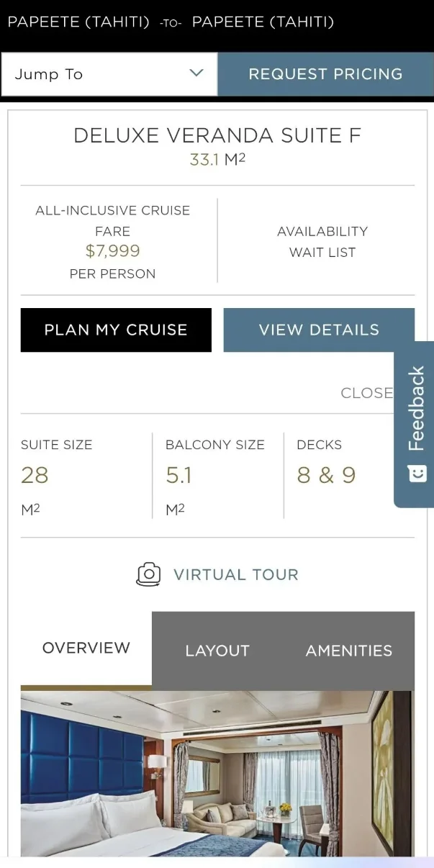
Task: Click the Deluxe Veranda Suite F heading
Action: pyautogui.click(x=217, y=135)
